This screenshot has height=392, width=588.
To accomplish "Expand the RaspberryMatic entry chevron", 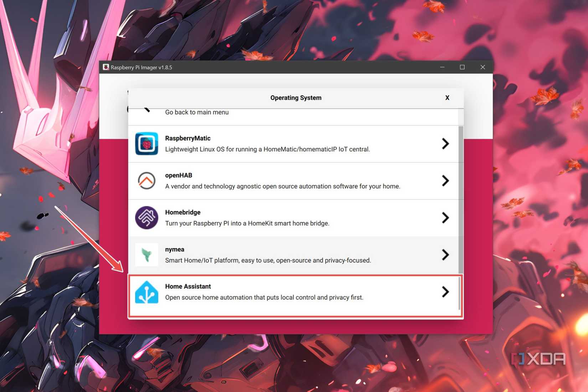I will (445, 144).
